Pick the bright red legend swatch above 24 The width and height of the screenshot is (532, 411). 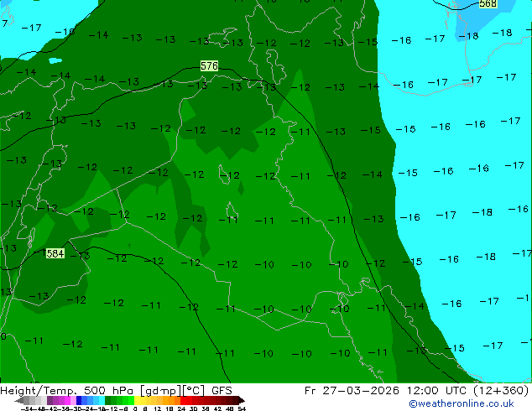183,400
